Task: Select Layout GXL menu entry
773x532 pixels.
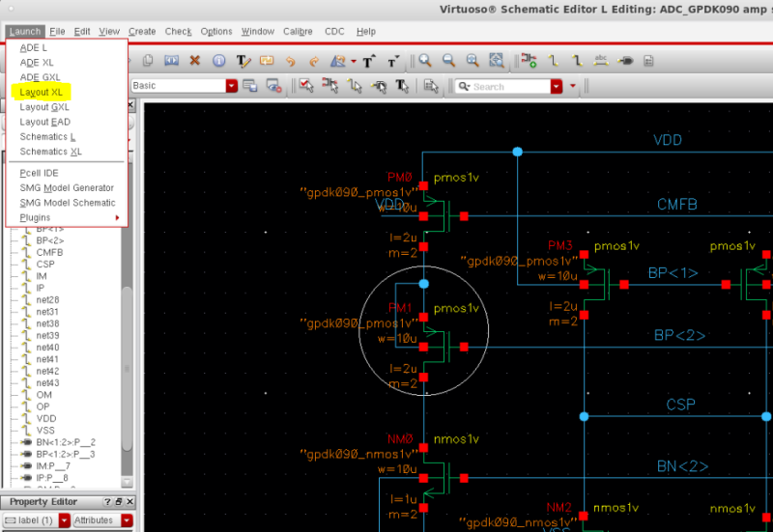Action: click(44, 107)
